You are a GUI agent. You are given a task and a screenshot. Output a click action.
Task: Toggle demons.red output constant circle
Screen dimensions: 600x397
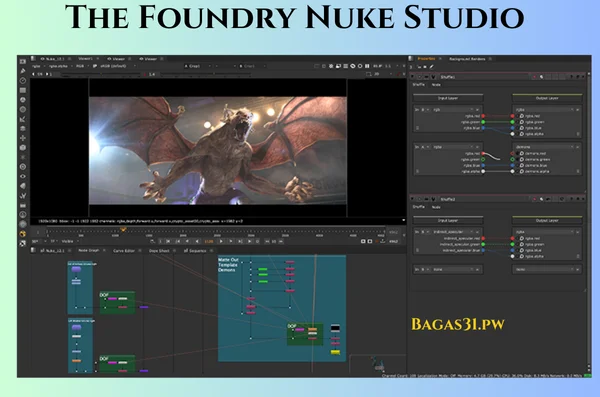[x=522, y=154]
